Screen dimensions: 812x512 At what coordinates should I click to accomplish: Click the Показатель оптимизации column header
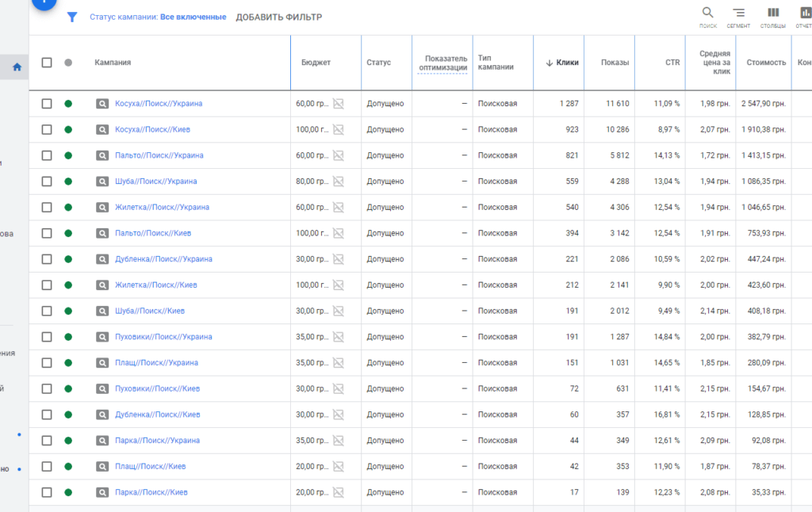coord(442,63)
